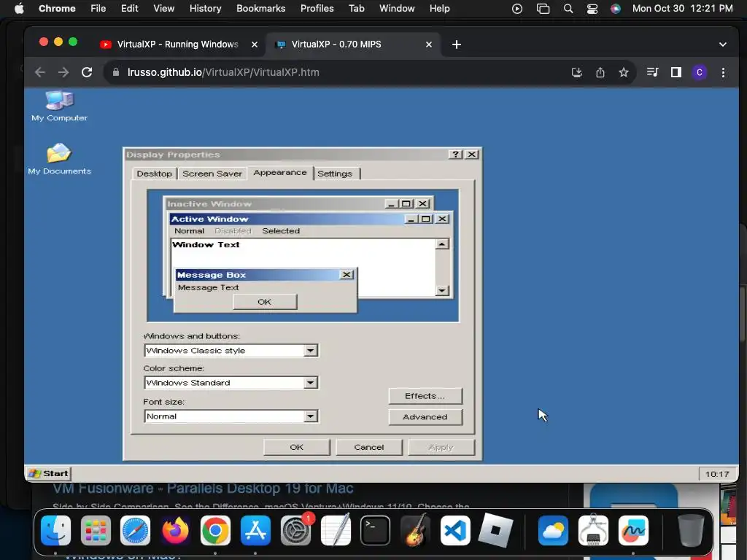Screen dimensions: 747x560
Task: Click OK in the preview Message Box
Action: tap(265, 302)
